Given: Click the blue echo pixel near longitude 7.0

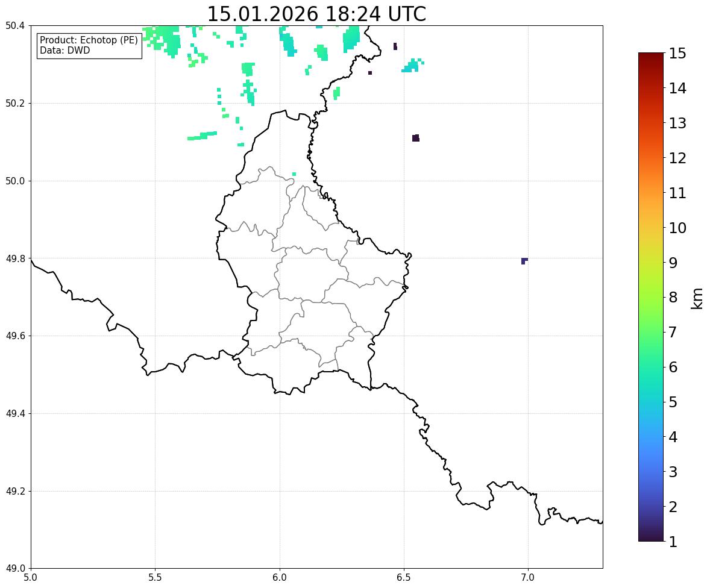Looking at the screenshot, I should click(x=524, y=261).
